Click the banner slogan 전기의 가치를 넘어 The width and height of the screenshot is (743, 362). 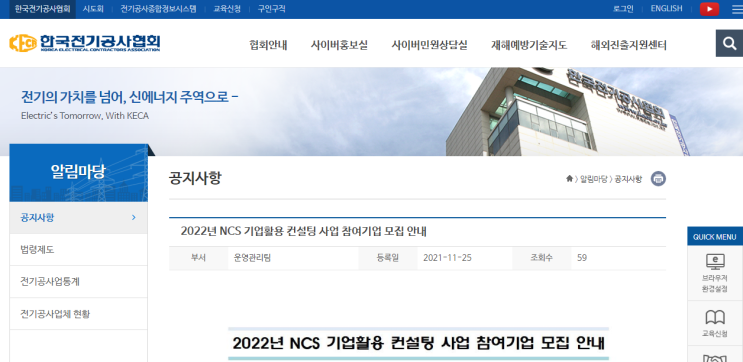pyautogui.click(x=130, y=97)
